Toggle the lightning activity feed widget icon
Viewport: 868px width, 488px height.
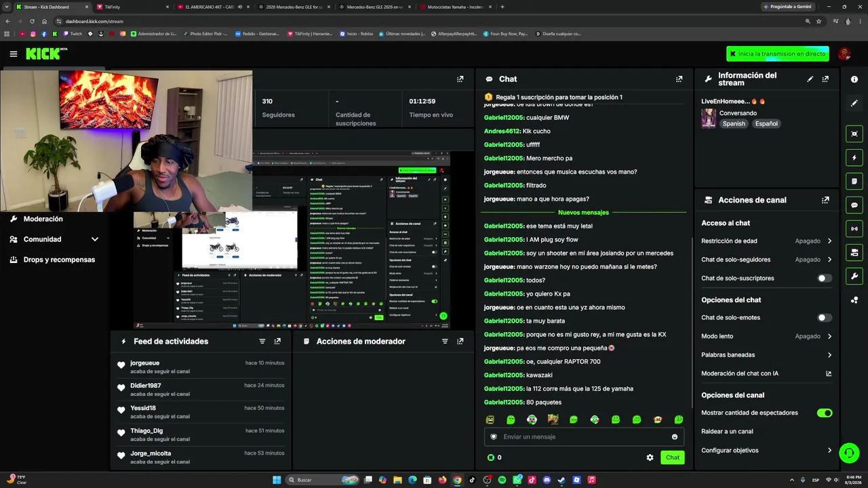pyautogui.click(x=854, y=157)
